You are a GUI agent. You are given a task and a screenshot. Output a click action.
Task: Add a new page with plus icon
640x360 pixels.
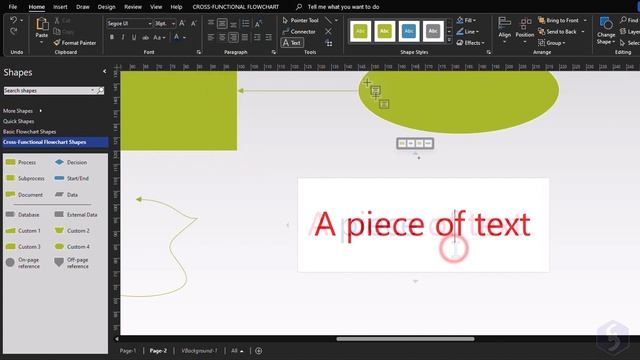[258, 351]
